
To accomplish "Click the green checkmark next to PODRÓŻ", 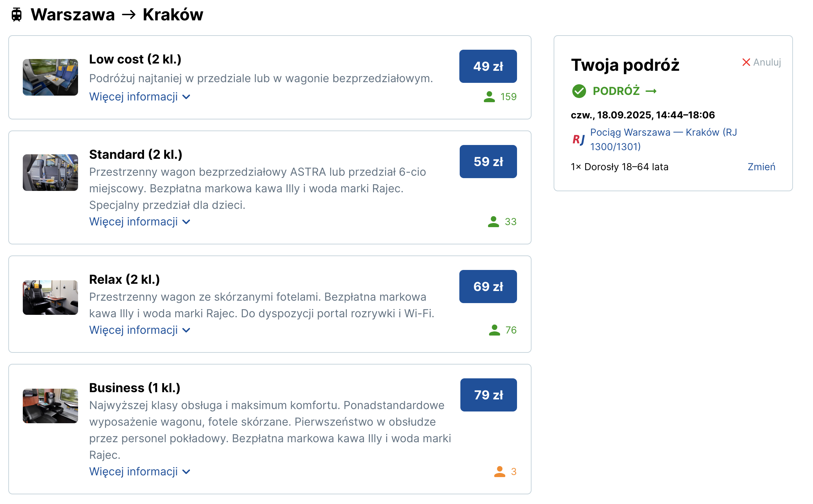I will 579,91.
